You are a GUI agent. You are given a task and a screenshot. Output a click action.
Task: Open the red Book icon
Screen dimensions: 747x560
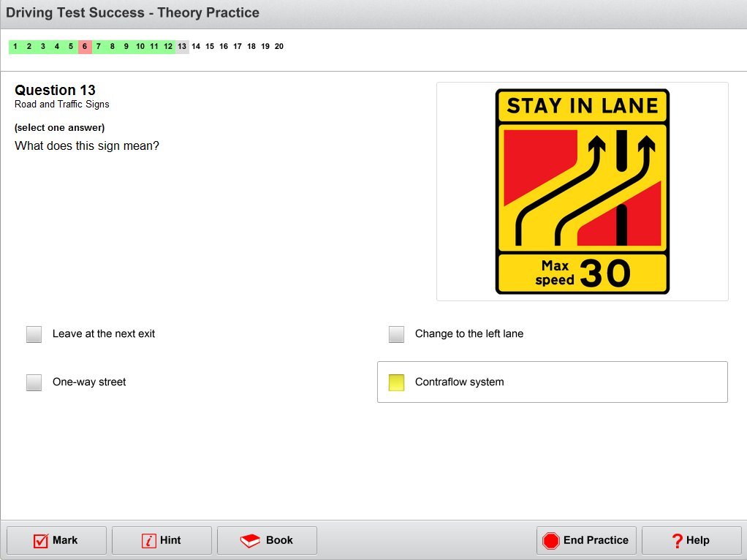click(x=251, y=541)
